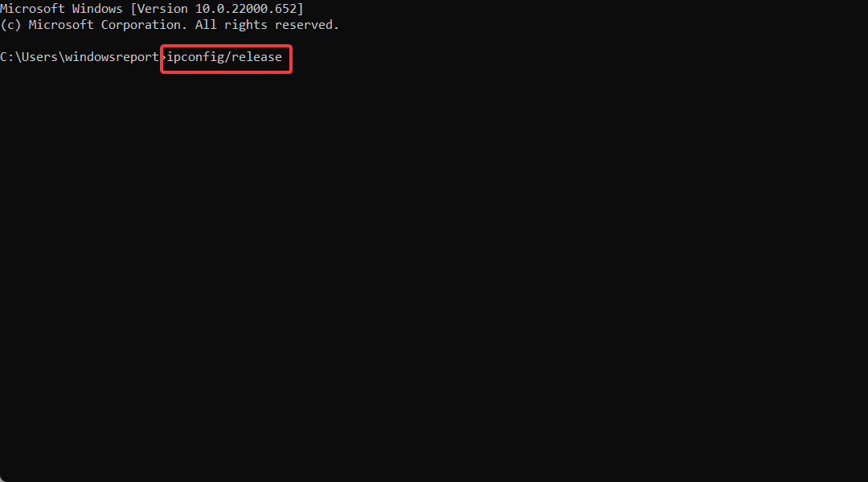Click the slash between ipconfig and release

pyautogui.click(x=227, y=58)
